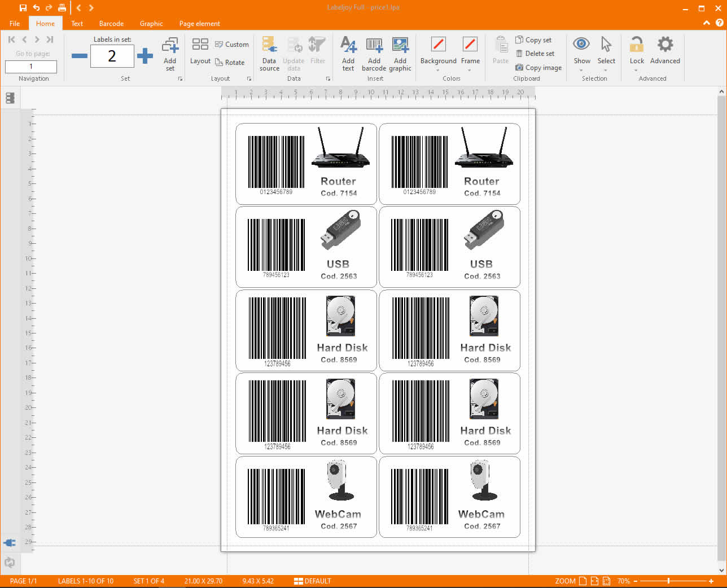This screenshot has height=588, width=727.
Task: Click Copy image
Action: click(538, 68)
